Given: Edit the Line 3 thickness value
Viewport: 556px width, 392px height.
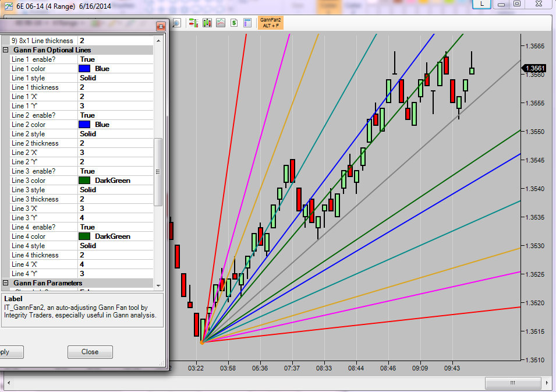Looking at the screenshot, I should pyautogui.click(x=116, y=199).
